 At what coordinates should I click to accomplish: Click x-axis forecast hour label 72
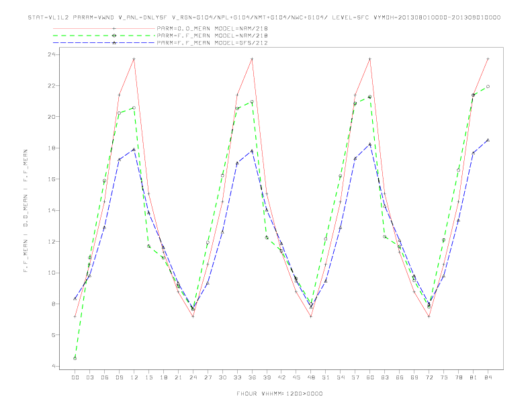(x=429, y=377)
